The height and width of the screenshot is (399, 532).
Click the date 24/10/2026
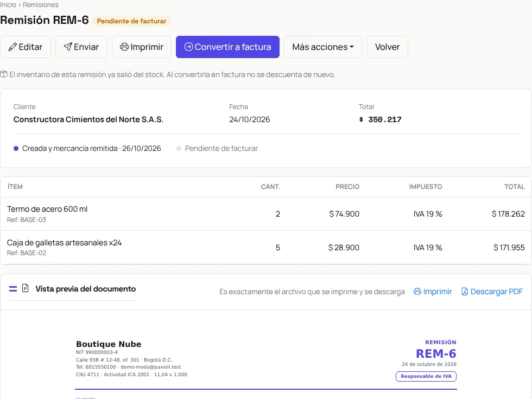click(249, 119)
